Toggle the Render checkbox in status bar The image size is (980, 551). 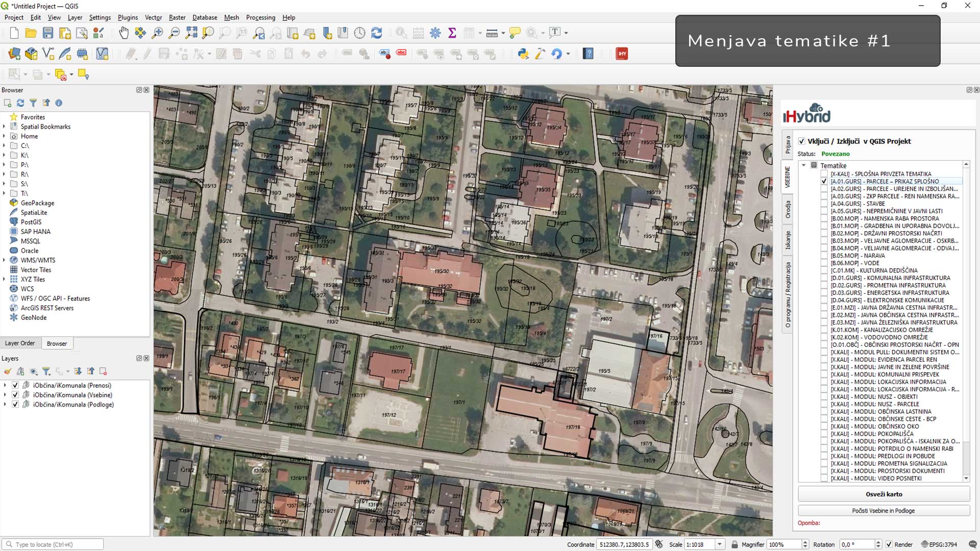(889, 544)
